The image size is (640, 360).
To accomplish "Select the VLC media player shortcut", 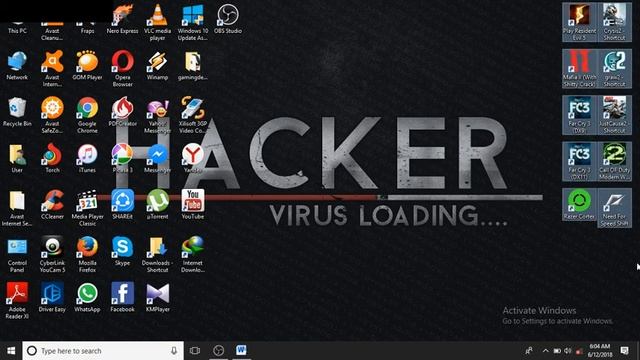I will pyautogui.click(x=157, y=22).
